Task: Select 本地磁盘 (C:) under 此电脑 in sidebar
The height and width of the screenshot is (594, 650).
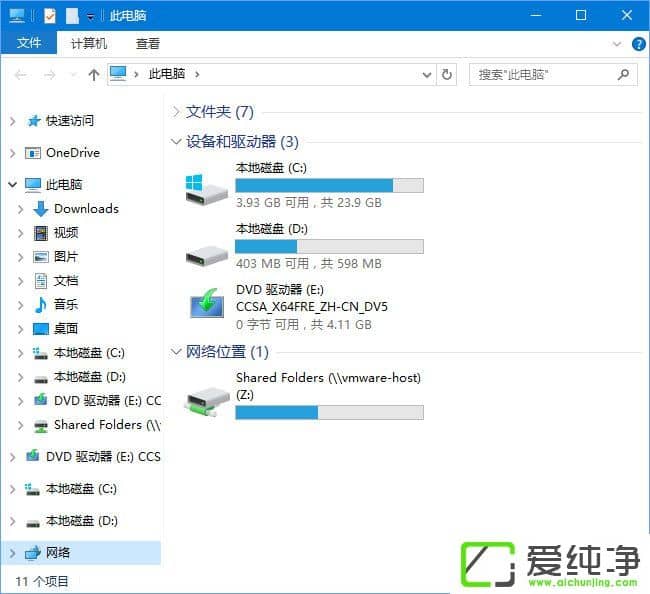Action: tap(89, 353)
